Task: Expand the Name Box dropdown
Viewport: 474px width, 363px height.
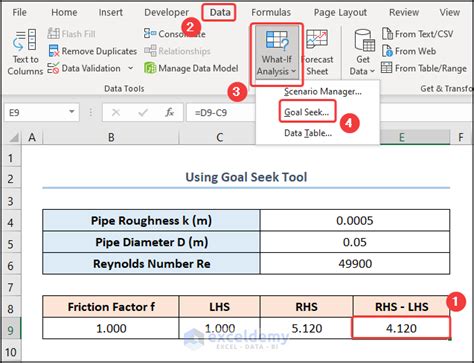Action: pyautogui.click(x=72, y=112)
